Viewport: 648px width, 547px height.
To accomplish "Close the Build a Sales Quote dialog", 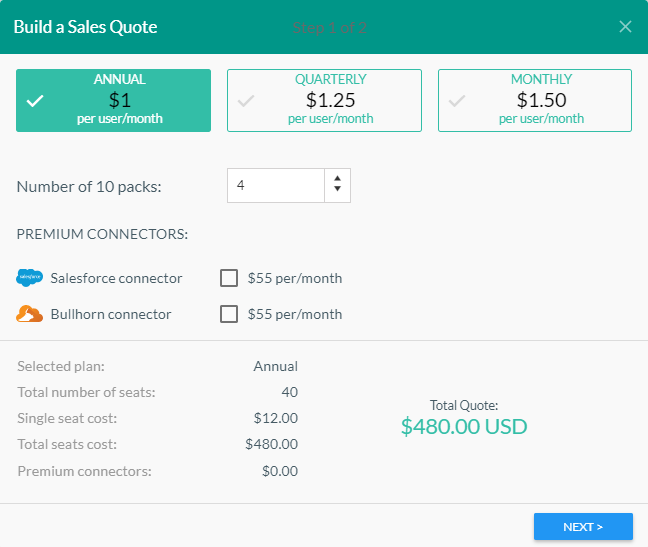I will (x=625, y=27).
